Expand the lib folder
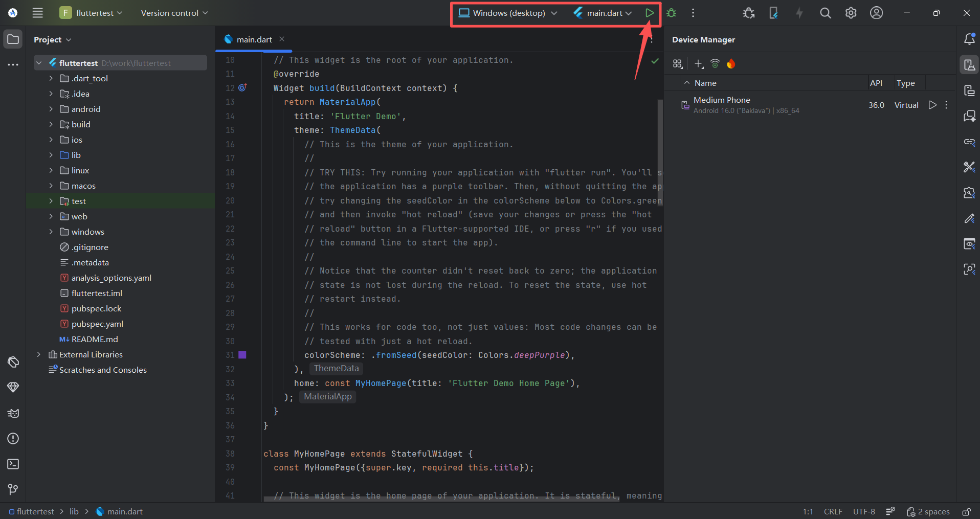 click(x=51, y=155)
